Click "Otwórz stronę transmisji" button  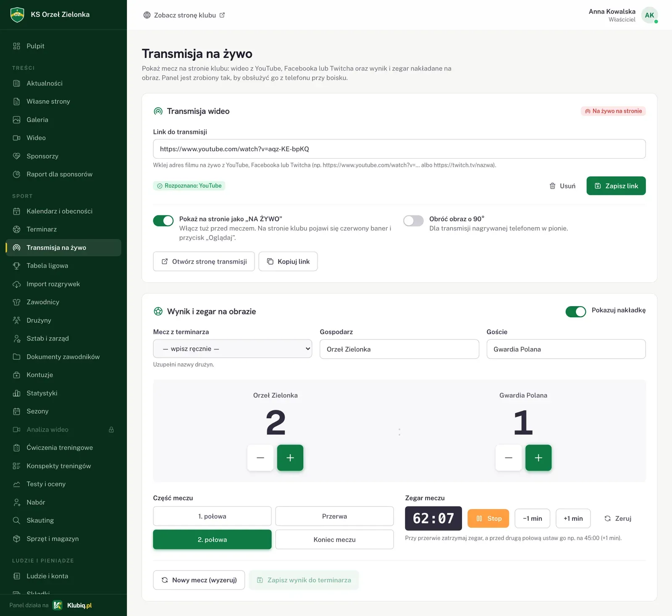coord(204,262)
